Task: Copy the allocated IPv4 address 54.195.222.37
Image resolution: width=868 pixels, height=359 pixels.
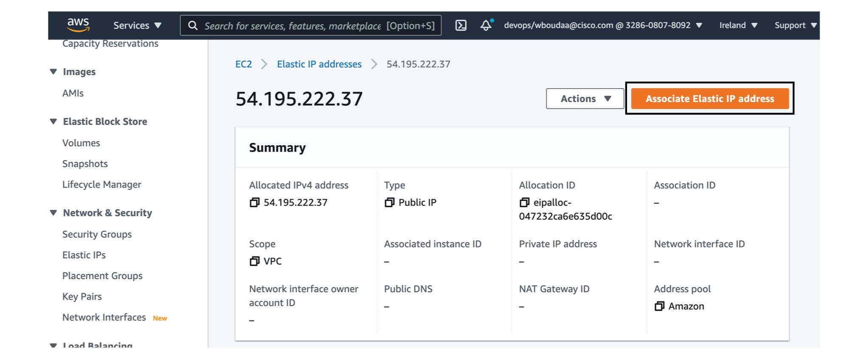Action: pos(254,203)
